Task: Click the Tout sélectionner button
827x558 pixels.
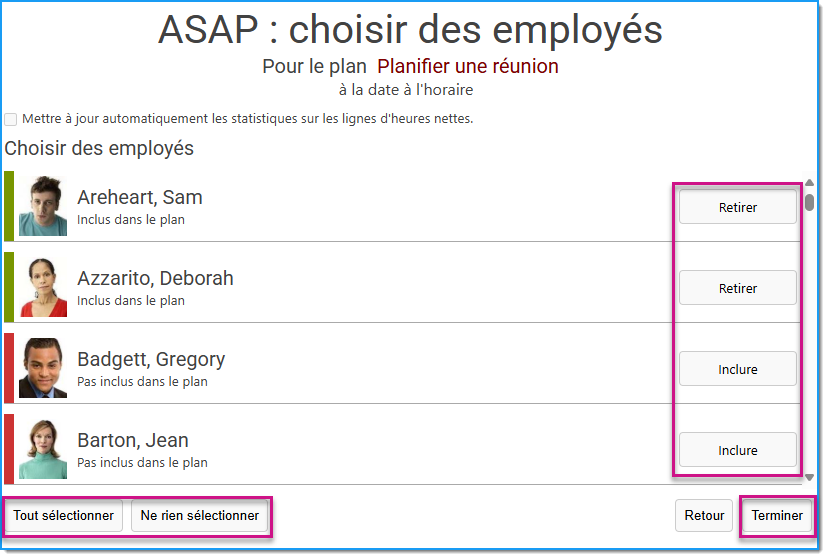Action: pos(64,515)
